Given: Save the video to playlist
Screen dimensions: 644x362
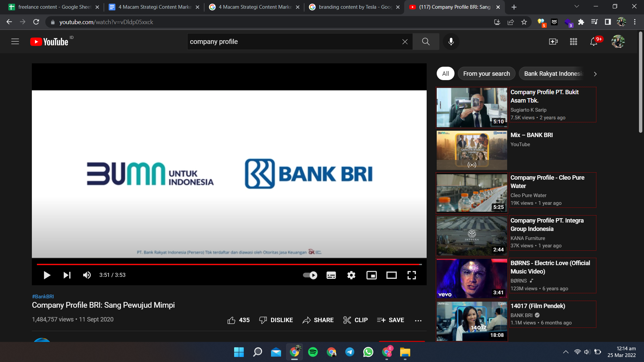Looking at the screenshot, I should click(390, 320).
